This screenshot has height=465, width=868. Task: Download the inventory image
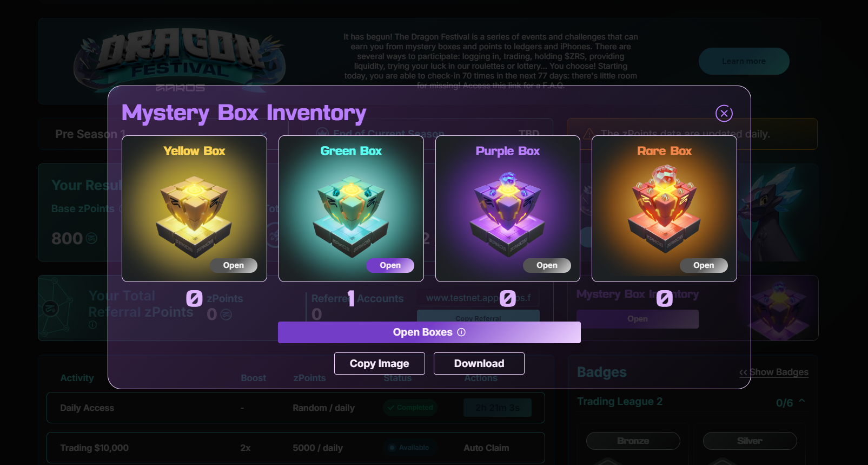479,363
